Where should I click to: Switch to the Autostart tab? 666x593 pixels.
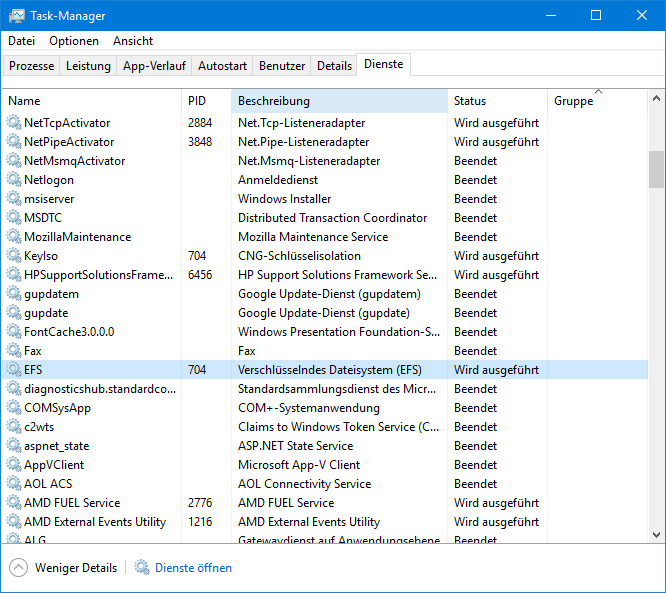(x=222, y=66)
